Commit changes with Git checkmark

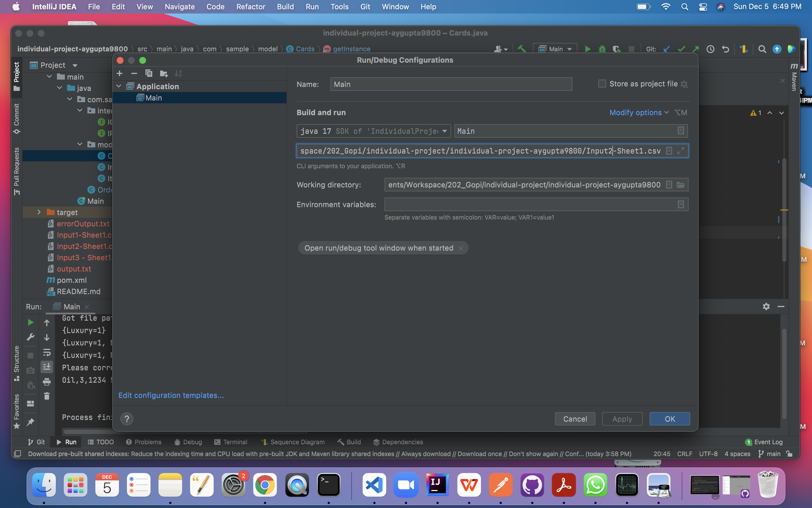pyautogui.click(x=681, y=49)
